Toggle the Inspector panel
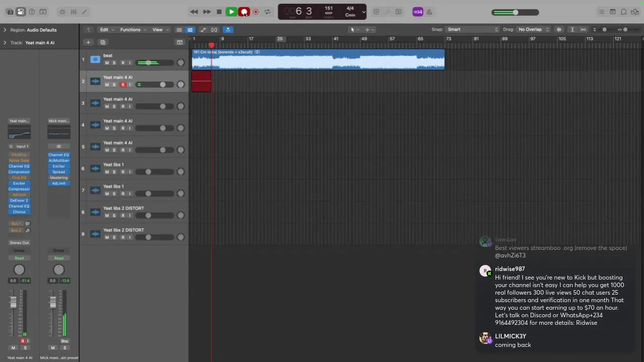The height and width of the screenshot is (362, 644). (x=21, y=12)
